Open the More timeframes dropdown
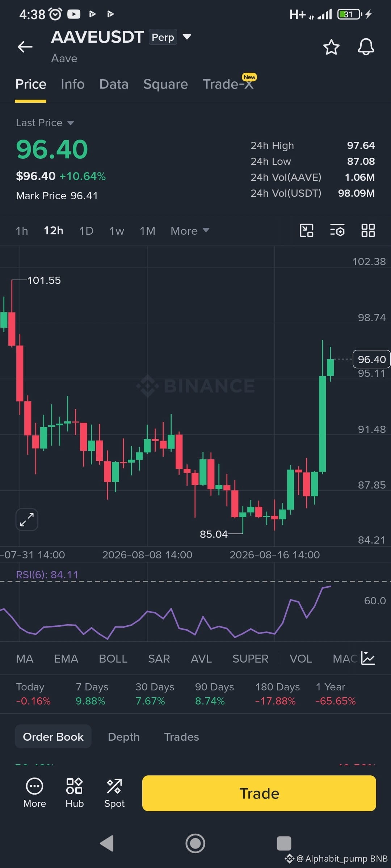Image resolution: width=391 pixels, height=868 pixels. coord(190,231)
